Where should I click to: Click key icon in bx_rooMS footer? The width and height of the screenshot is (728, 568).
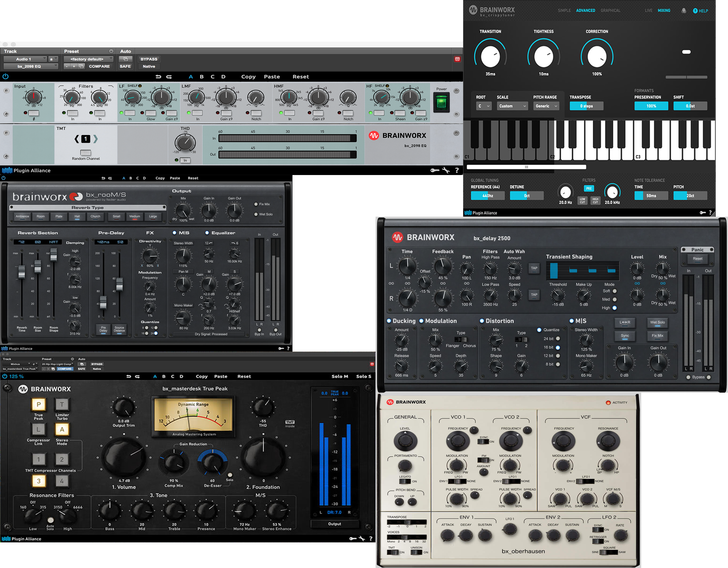click(x=281, y=349)
